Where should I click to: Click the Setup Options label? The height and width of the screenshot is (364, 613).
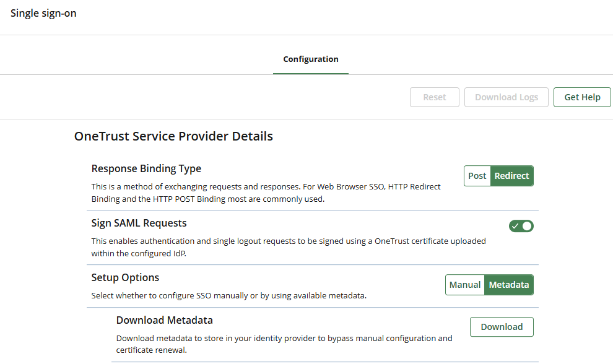[125, 277]
